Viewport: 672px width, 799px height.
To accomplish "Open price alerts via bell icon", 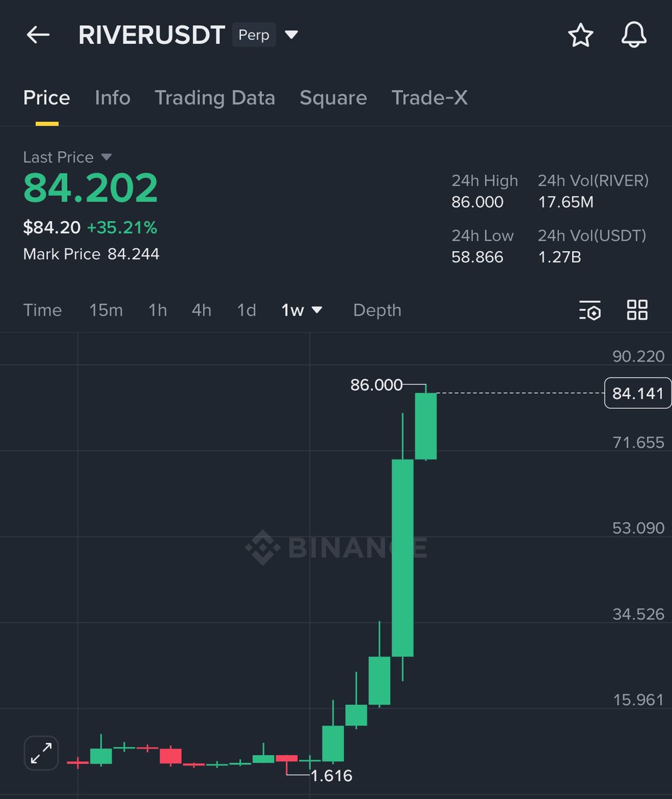I will (x=633, y=35).
